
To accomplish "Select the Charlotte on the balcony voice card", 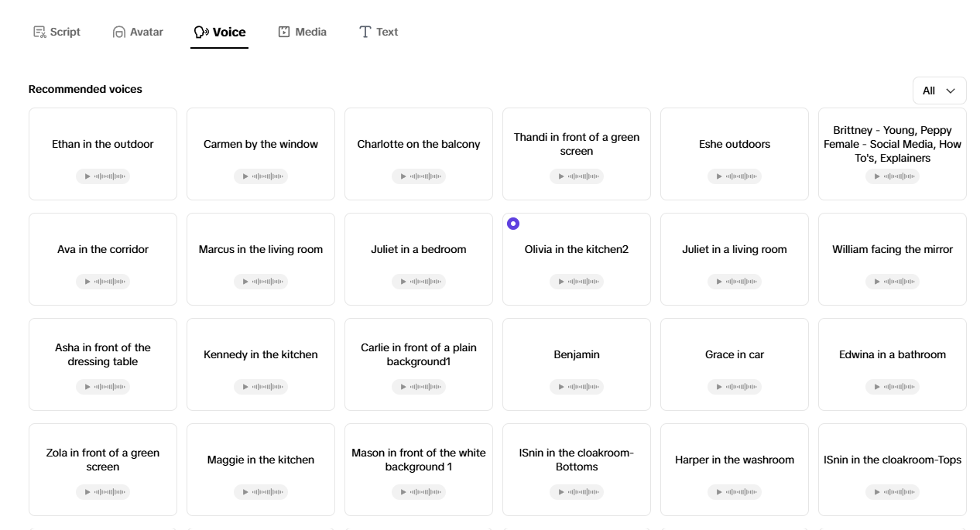I will click(419, 154).
